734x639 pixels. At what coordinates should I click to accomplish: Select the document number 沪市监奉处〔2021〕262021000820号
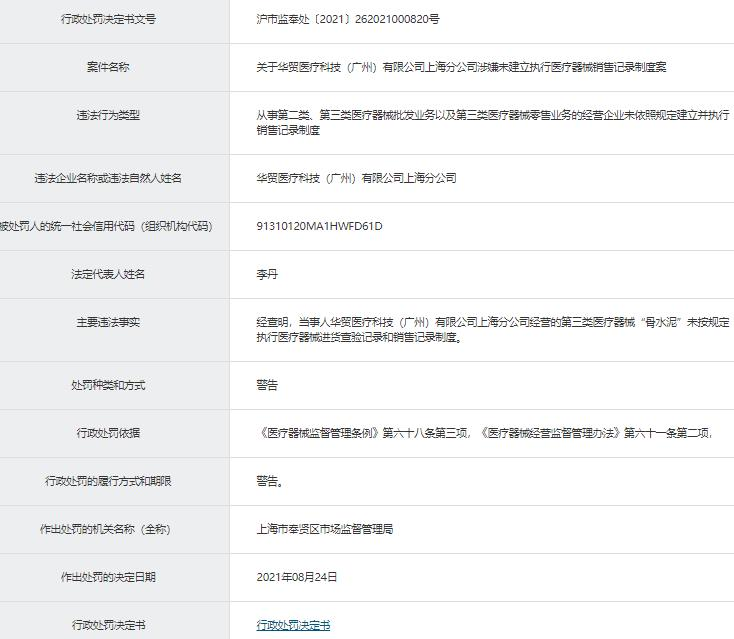(348, 19)
